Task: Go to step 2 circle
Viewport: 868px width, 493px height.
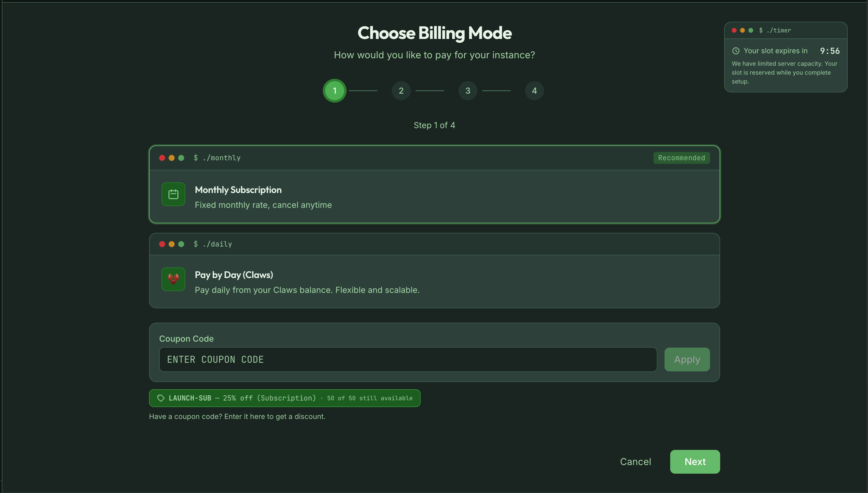Action: coord(401,91)
